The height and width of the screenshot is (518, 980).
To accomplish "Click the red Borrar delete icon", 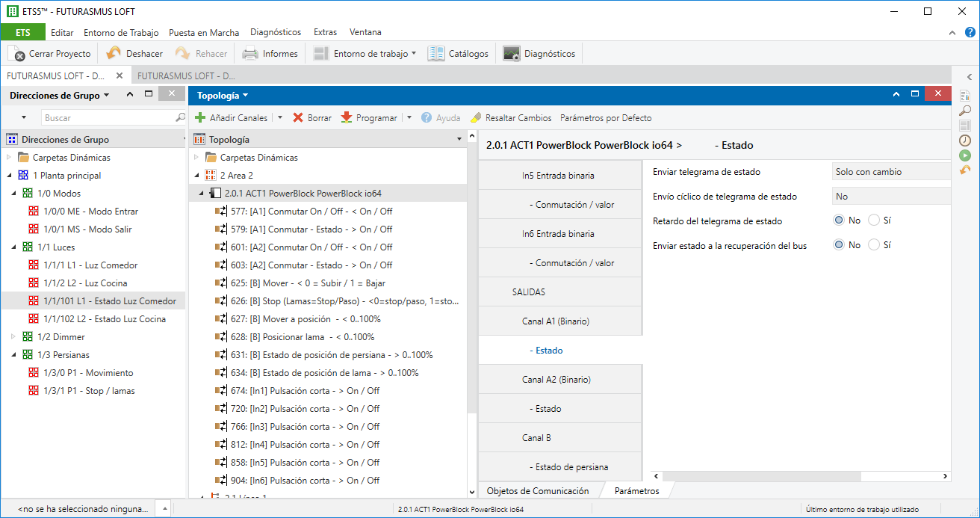I will pos(298,118).
